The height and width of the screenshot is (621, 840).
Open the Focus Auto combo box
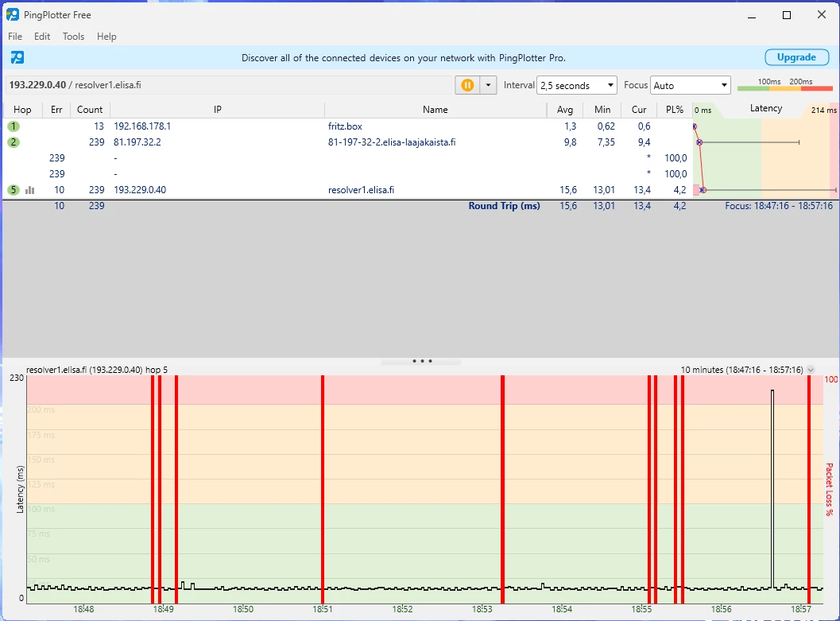(690, 85)
